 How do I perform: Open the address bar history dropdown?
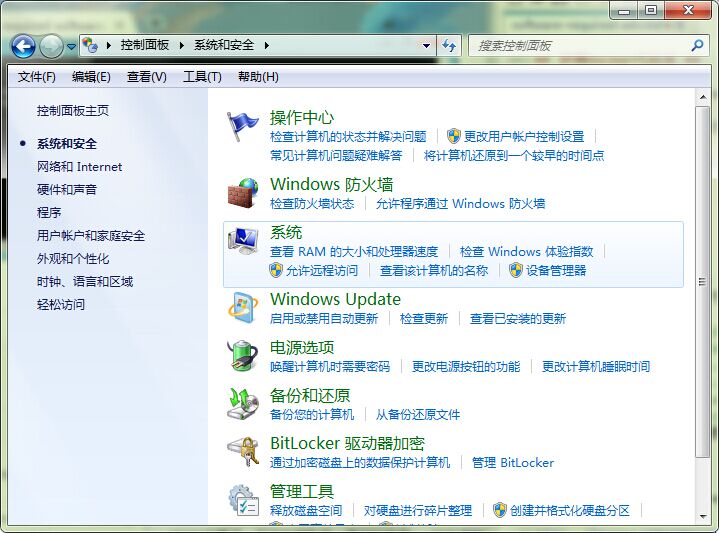point(426,46)
